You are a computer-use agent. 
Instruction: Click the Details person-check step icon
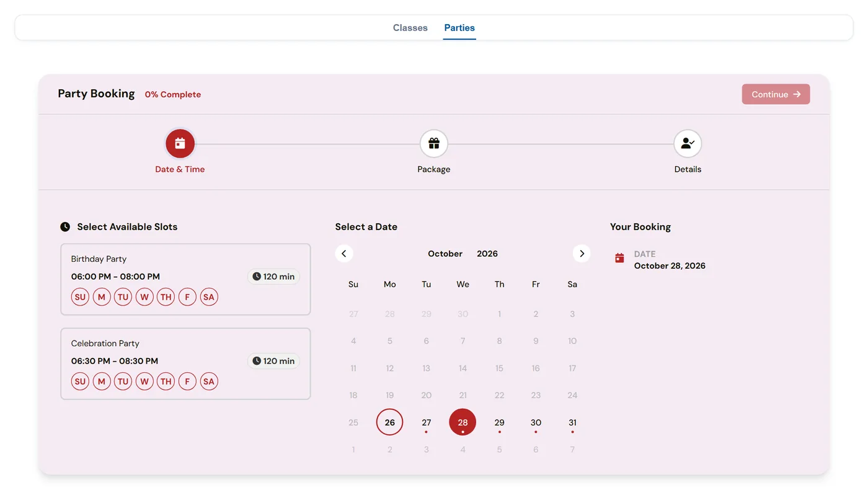[x=688, y=144]
